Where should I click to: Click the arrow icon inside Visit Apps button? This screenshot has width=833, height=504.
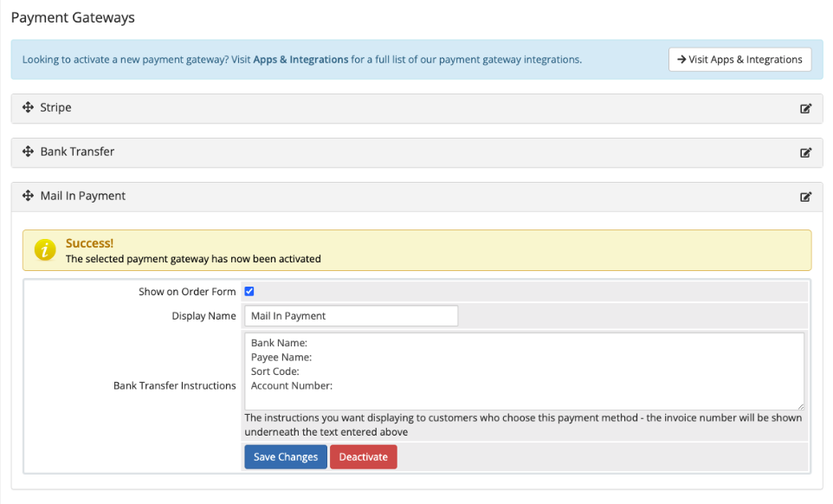point(681,59)
